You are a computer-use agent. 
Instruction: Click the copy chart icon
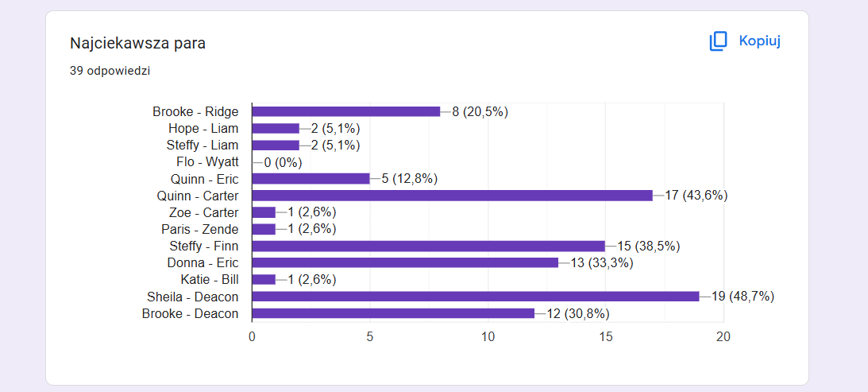tap(718, 41)
